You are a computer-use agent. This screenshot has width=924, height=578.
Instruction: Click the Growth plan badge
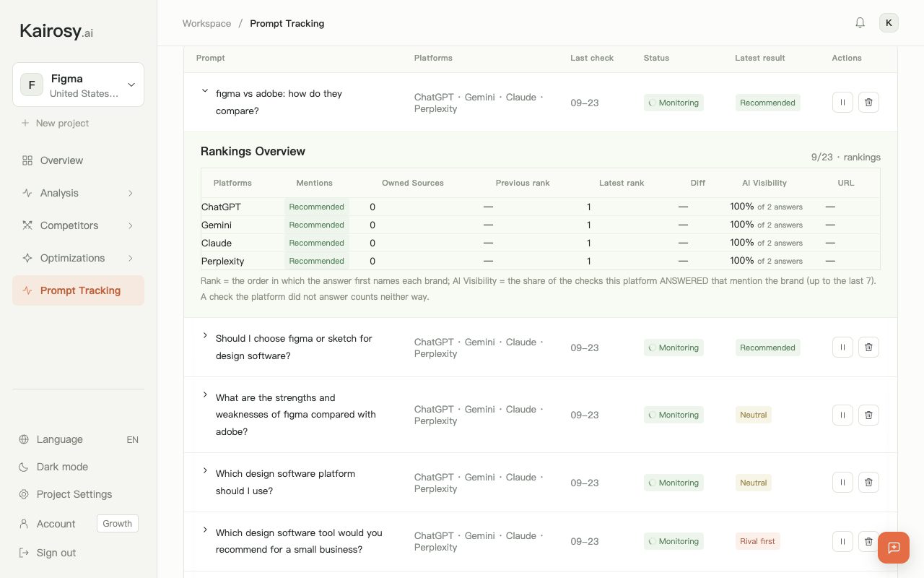(x=118, y=524)
